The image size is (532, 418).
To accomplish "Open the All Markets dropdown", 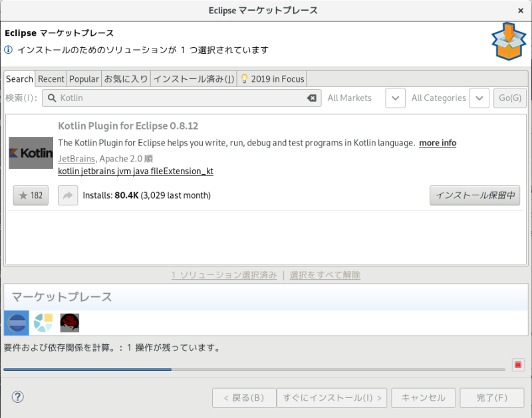I will pyautogui.click(x=395, y=98).
